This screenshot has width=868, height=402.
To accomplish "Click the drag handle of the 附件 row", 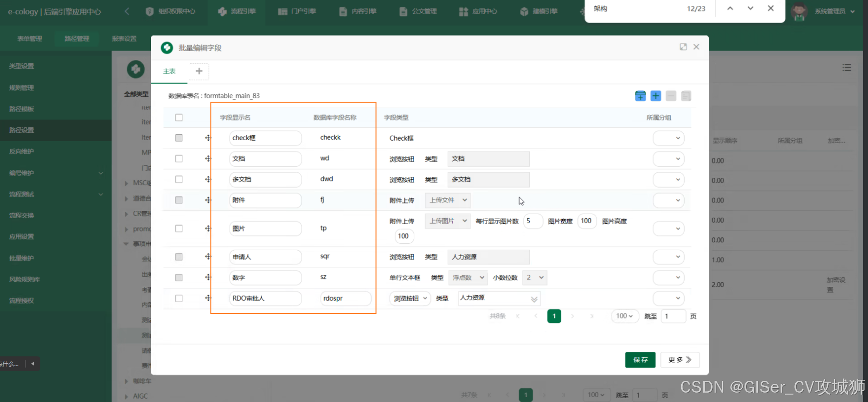I will pos(208,200).
